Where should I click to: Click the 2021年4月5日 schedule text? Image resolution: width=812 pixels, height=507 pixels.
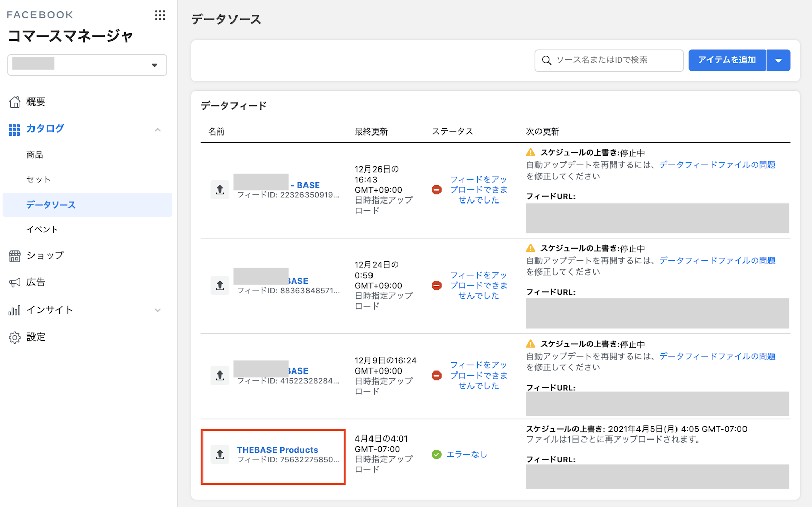[x=678, y=429]
